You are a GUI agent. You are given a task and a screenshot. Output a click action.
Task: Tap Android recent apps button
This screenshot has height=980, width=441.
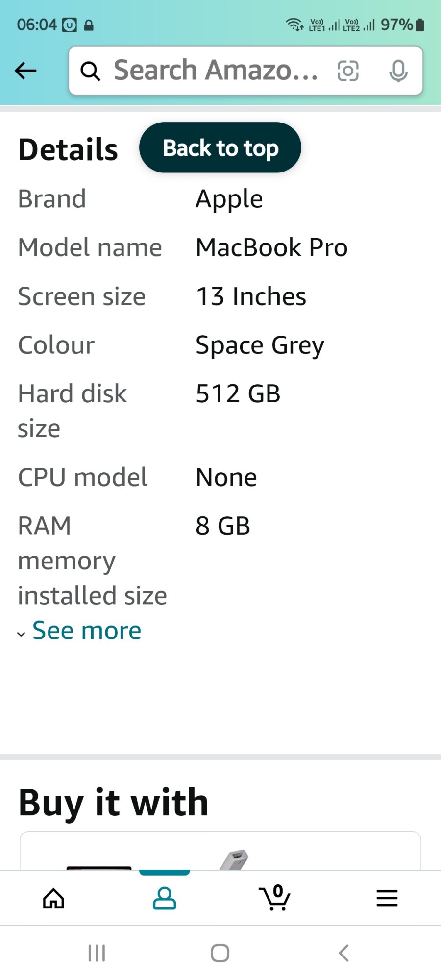97,953
